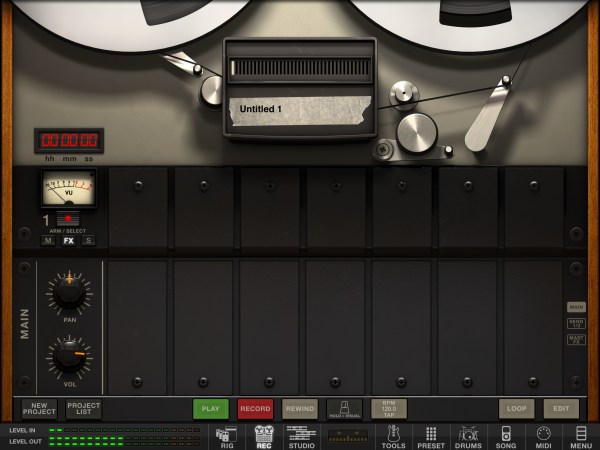Toggle FX on track 1
This screenshot has width=600, height=450.
(68, 241)
